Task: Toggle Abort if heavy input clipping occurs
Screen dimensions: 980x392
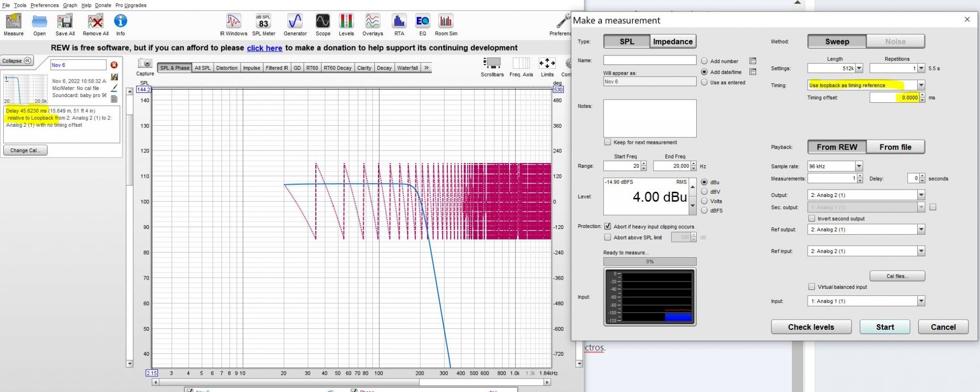Action: [608, 226]
